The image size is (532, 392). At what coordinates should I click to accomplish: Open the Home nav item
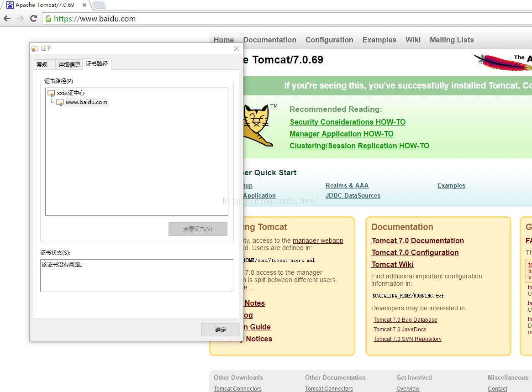click(224, 40)
